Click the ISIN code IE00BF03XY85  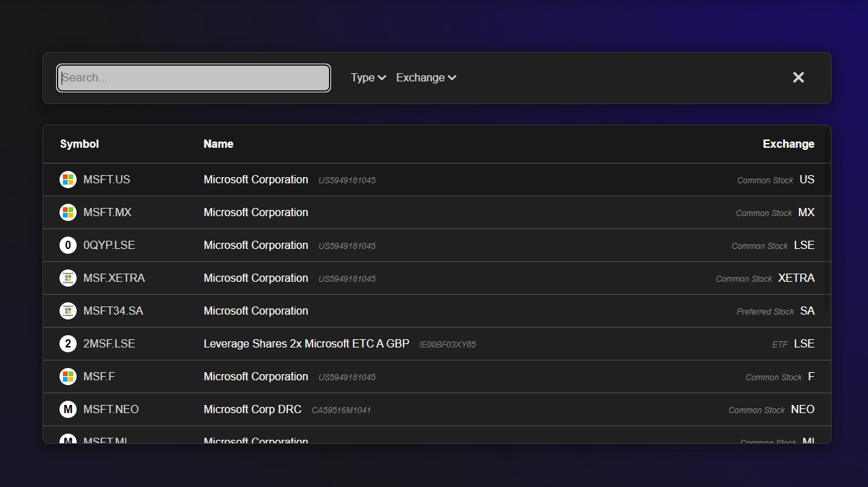click(x=447, y=345)
